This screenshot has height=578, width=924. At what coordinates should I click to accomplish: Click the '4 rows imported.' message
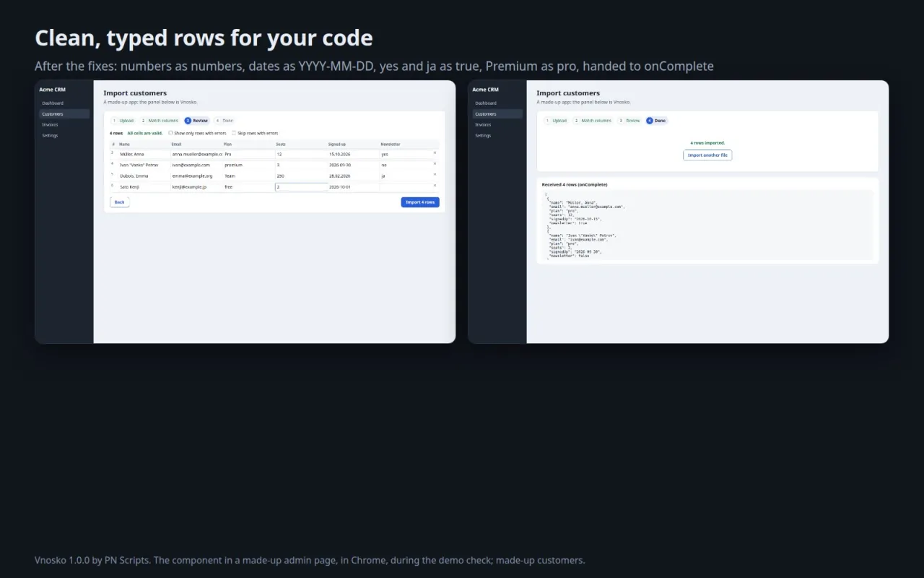(707, 143)
